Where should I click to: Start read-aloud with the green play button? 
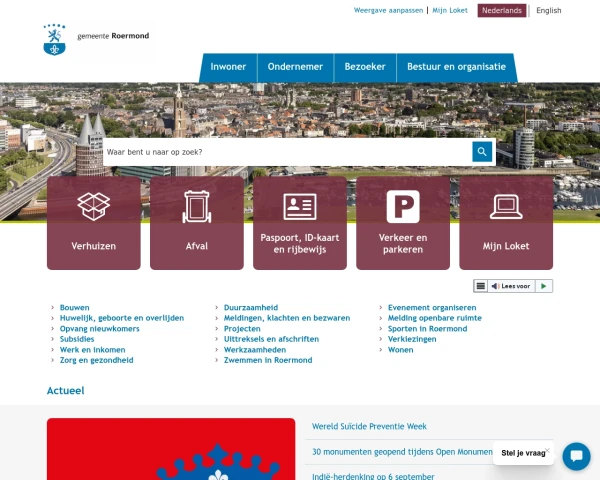point(543,286)
